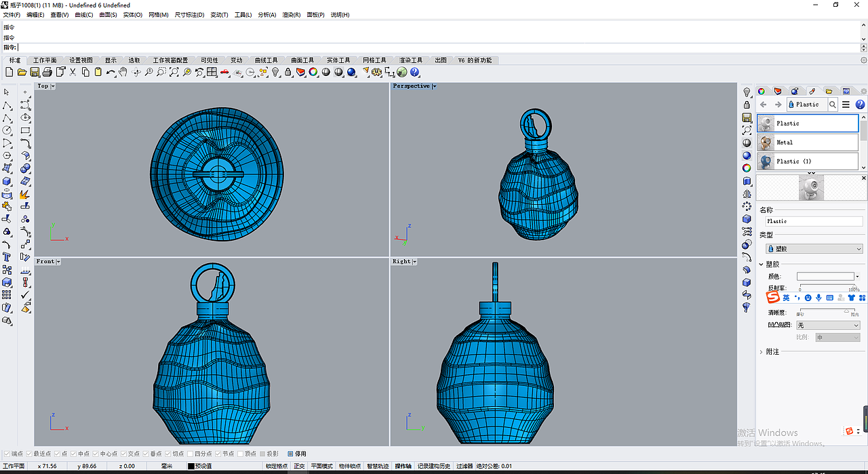Enable the 顶点 osnap checkbox
868x474 pixels.
click(x=239, y=454)
